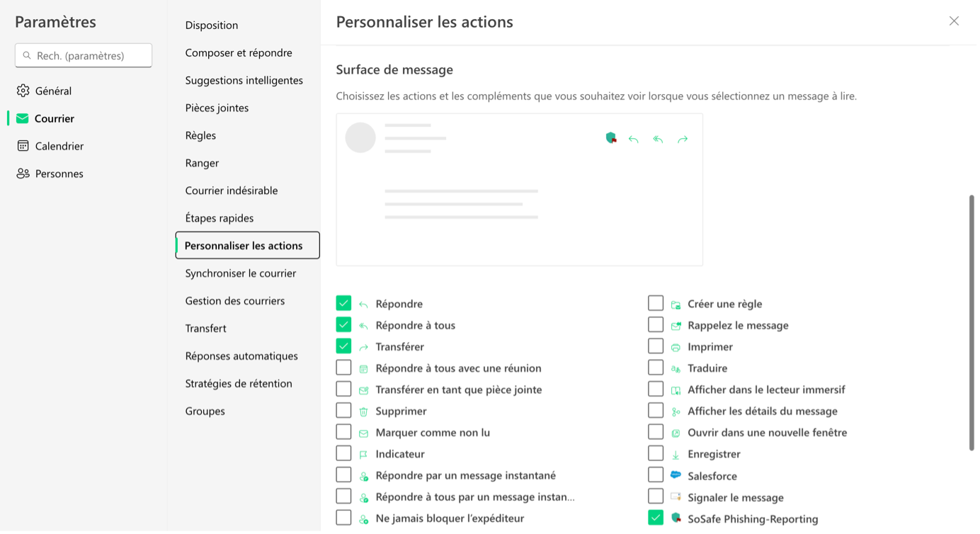Click the vertical scrollbar of actions panel
This screenshot has height=534, width=980.
972,322
